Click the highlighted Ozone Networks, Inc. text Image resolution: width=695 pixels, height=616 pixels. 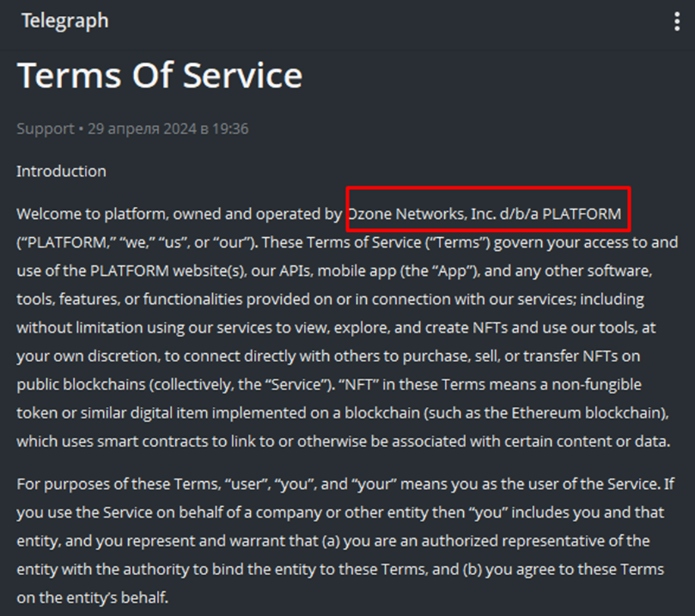[x=422, y=214]
